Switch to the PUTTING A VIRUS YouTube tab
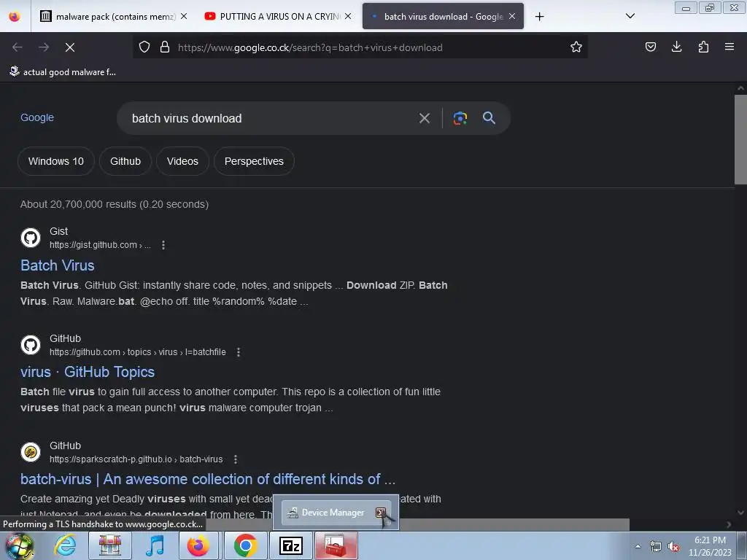 click(x=278, y=16)
